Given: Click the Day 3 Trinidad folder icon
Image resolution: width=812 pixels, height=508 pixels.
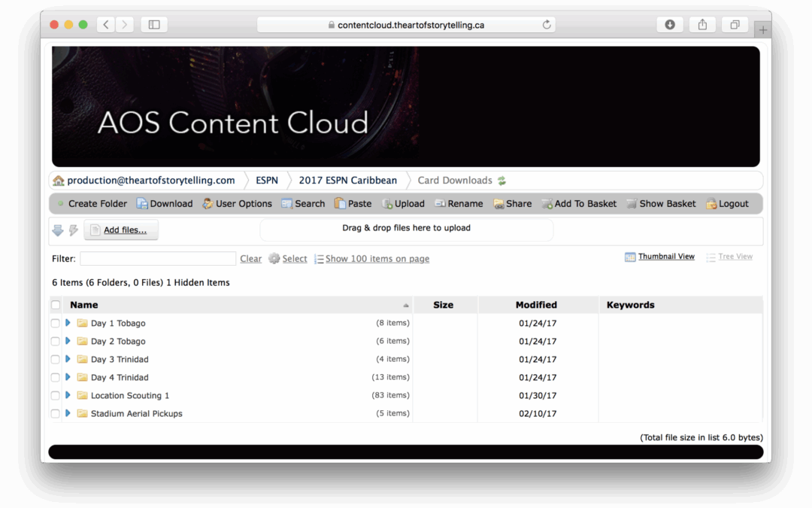Looking at the screenshot, I should [x=82, y=359].
